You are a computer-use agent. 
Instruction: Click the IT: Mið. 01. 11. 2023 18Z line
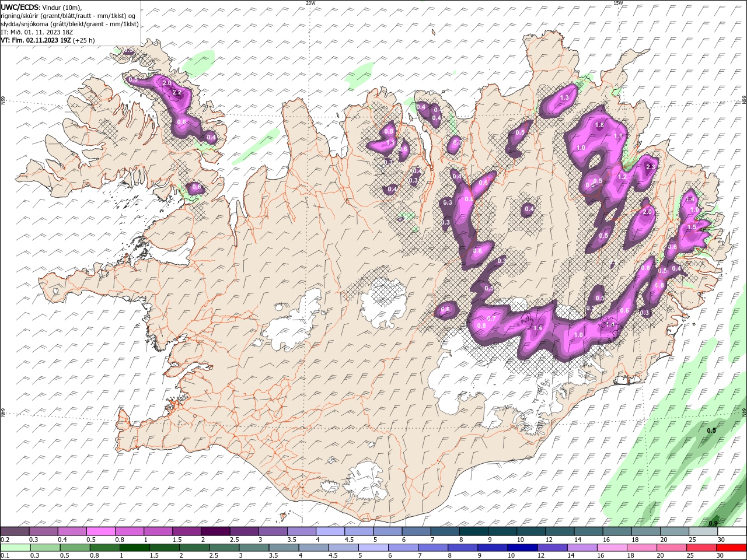point(36,32)
